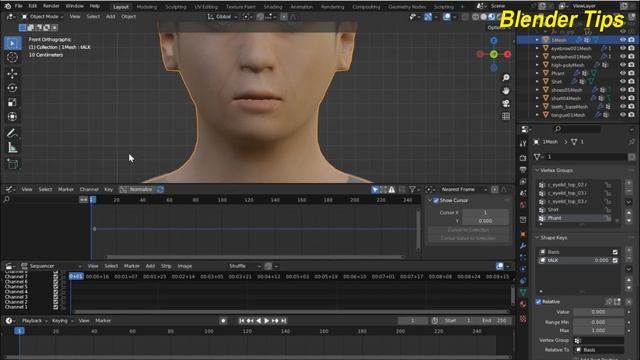Open the Texture properties checker tab
The image size is (640, 360).
(x=523, y=318)
